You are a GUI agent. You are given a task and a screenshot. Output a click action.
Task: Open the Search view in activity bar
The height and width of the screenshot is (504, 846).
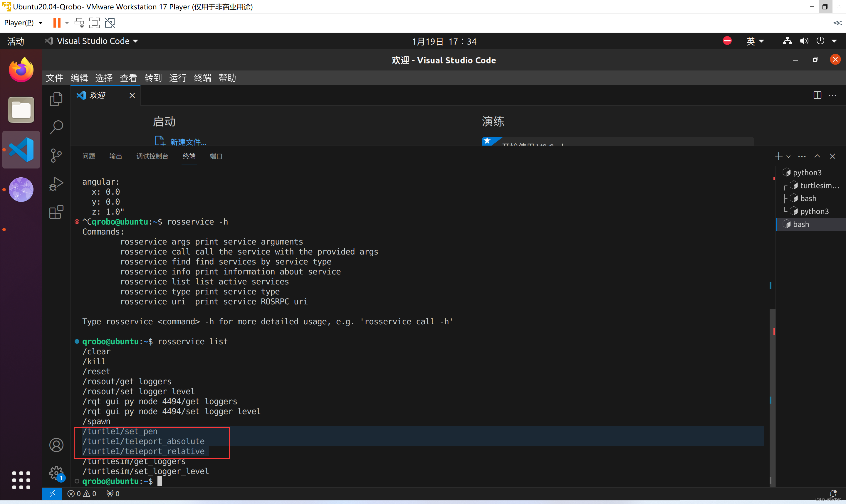pyautogui.click(x=56, y=127)
